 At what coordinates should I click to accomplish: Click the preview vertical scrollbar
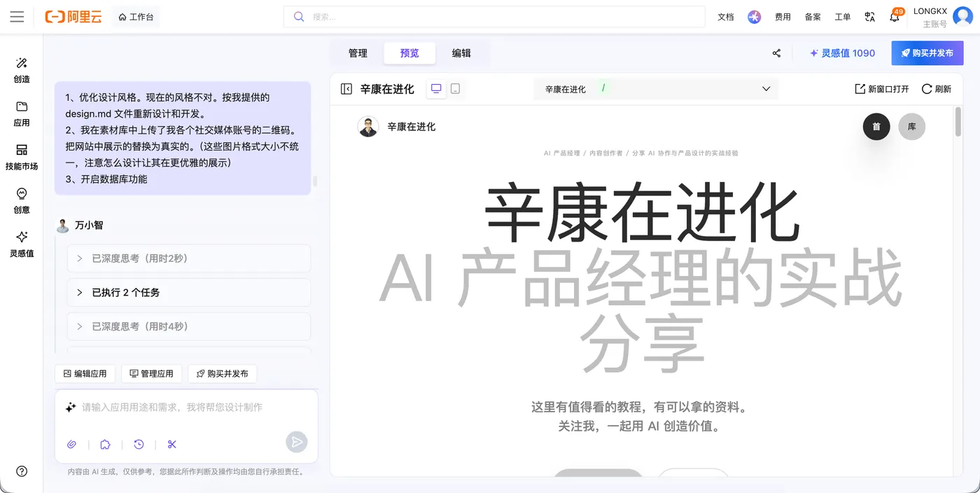coord(958,123)
